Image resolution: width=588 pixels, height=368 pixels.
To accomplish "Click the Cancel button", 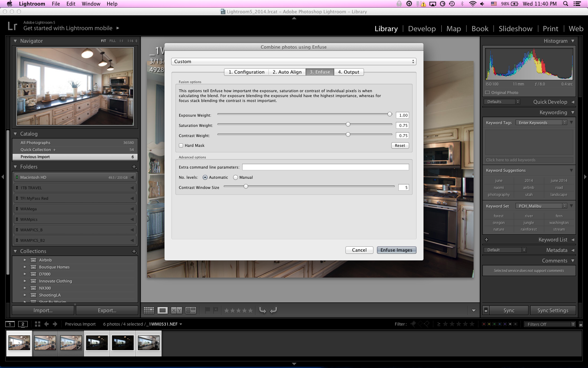I will [359, 250].
